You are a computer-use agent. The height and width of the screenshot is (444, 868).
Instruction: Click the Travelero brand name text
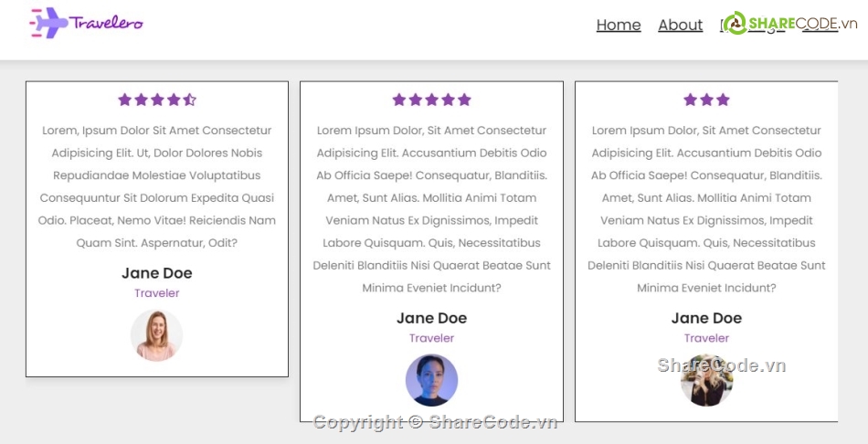point(106,23)
